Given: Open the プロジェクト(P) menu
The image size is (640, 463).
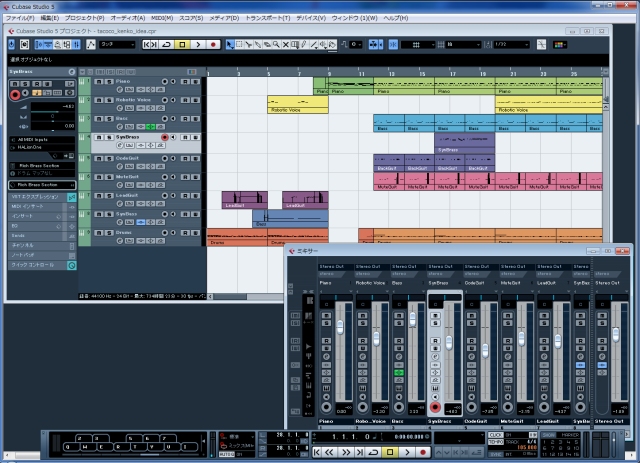Looking at the screenshot, I should [84, 18].
